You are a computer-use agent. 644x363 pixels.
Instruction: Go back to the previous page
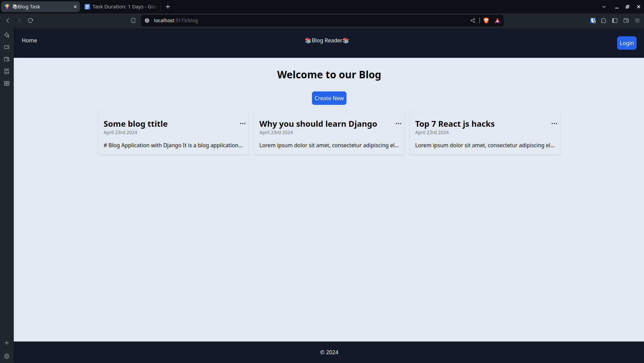click(x=8, y=21)
